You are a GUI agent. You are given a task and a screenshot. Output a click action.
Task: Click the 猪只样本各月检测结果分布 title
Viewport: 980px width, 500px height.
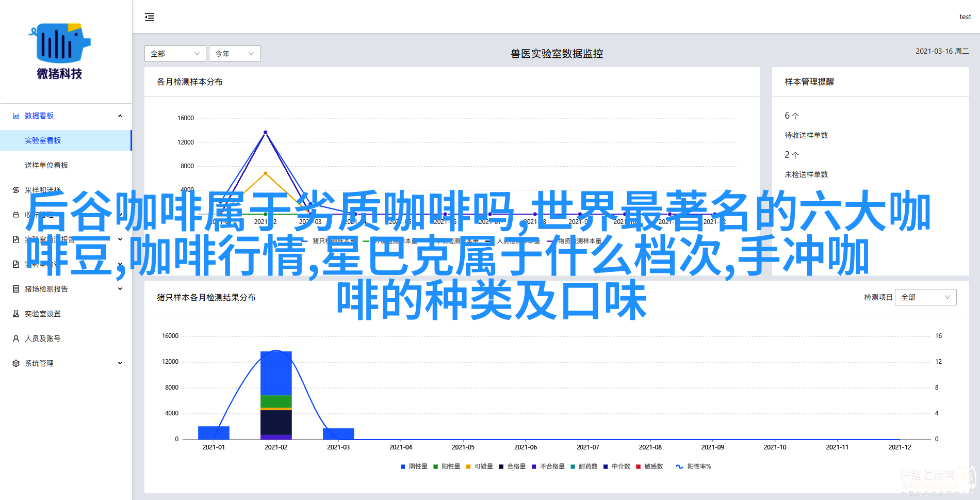coord(206,297)
